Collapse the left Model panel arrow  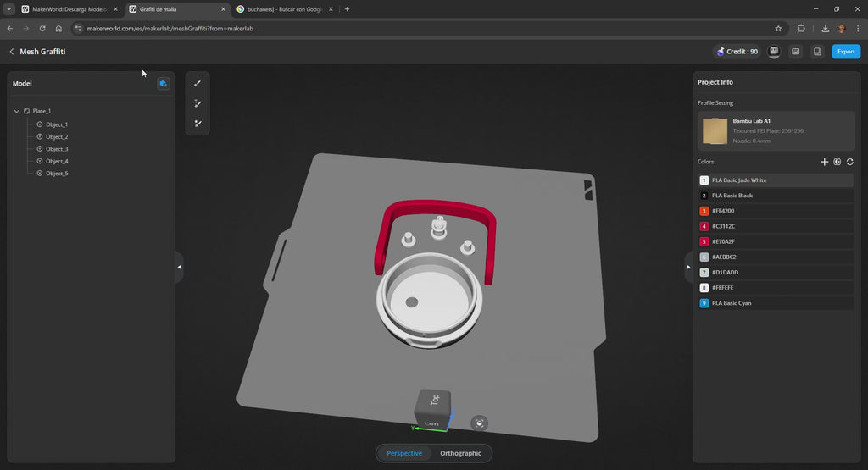[x=180, y=267]
